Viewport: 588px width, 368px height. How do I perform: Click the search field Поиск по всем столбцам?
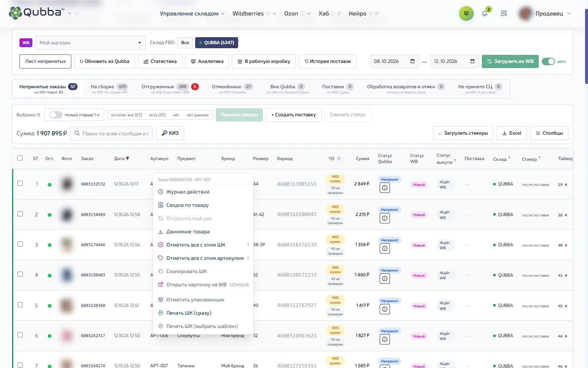111,133
